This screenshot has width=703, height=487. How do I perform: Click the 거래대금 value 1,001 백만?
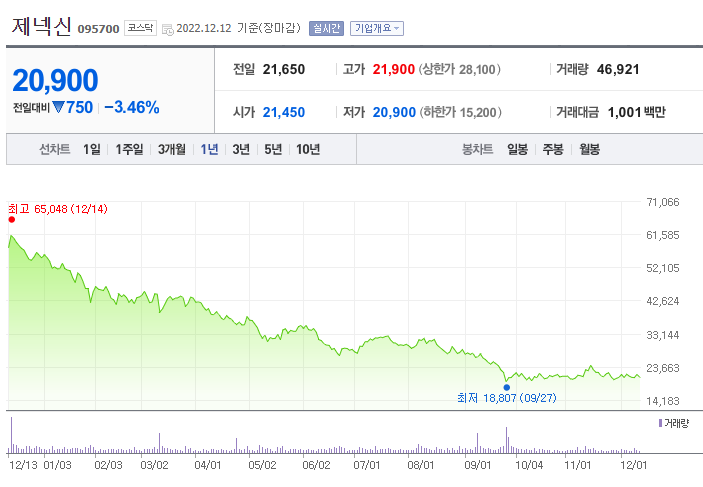tap(637, 112)
